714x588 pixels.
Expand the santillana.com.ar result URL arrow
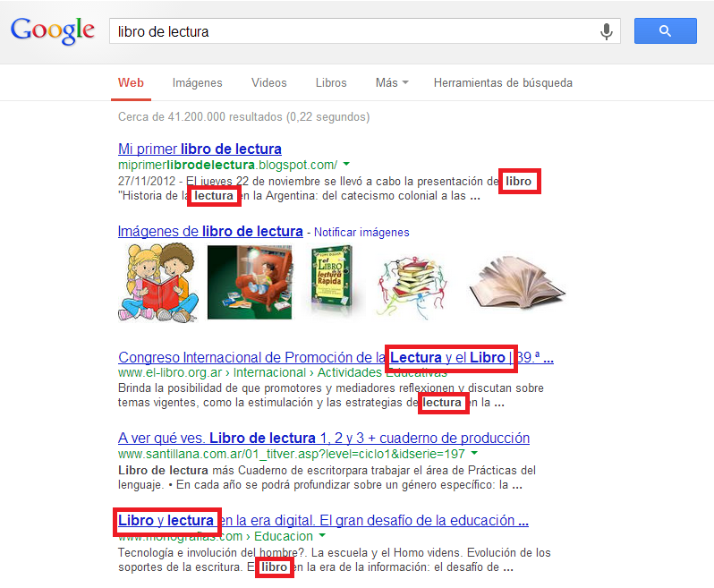coord(474,453)
